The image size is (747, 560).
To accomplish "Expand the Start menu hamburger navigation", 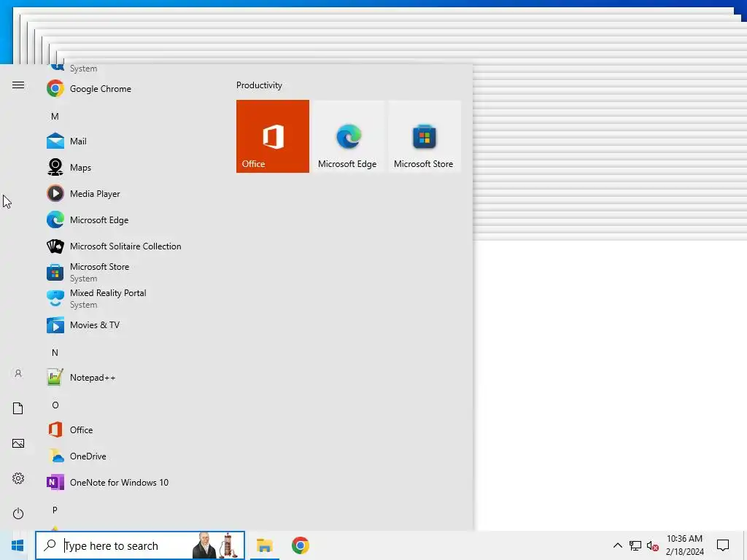I will (x=18, y=85).
